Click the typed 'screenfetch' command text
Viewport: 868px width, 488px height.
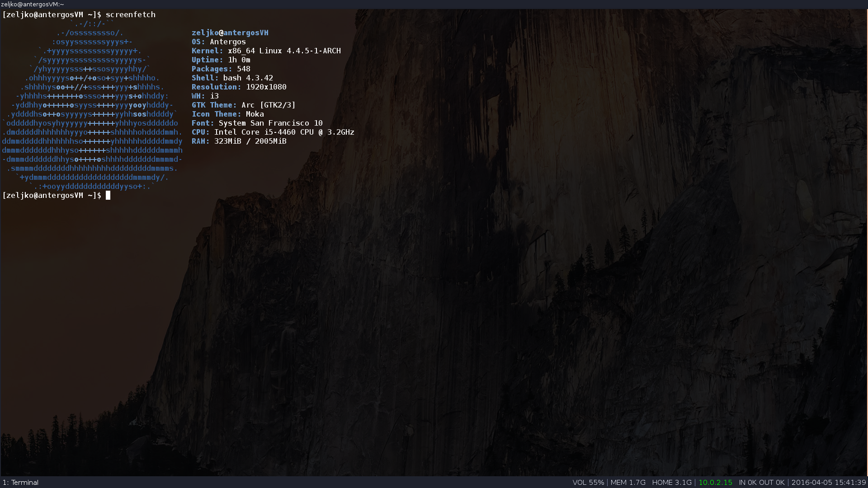coord(131,14)
